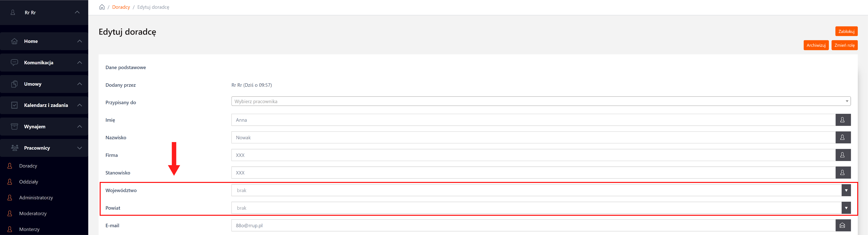Click the Wynajem archive box icon
Screen dimensions: 868x235
coord(14,127)
